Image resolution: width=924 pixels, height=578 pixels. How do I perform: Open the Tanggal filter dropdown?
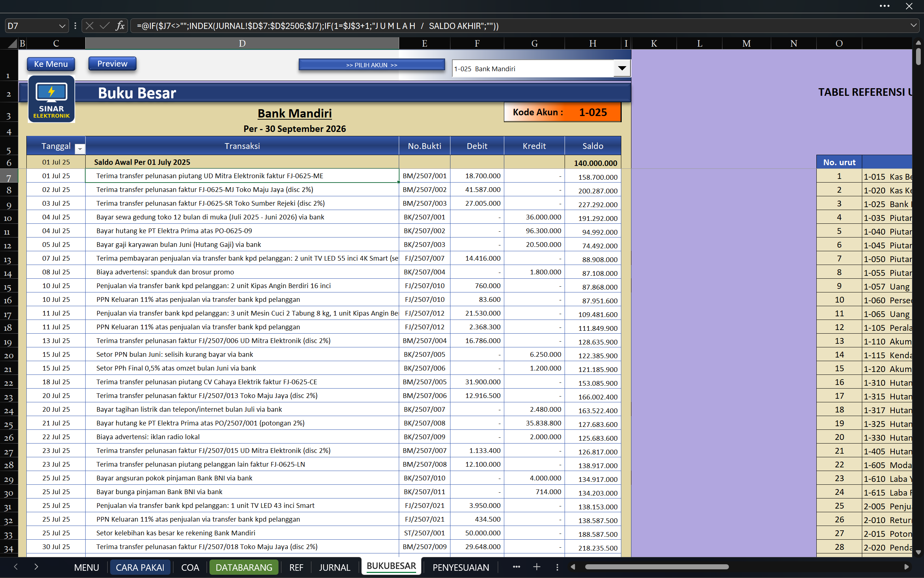[x=80, y=149]
